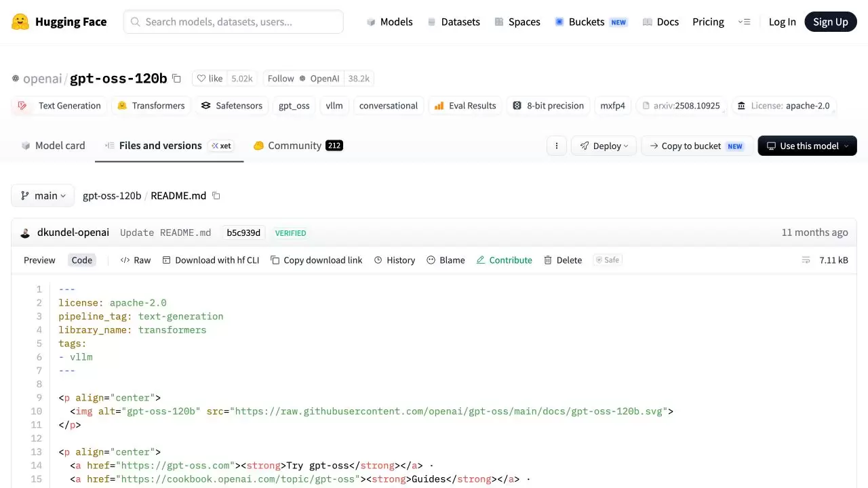
Task: Click the dkundel-openai avatar image
Action: (25, 233)
